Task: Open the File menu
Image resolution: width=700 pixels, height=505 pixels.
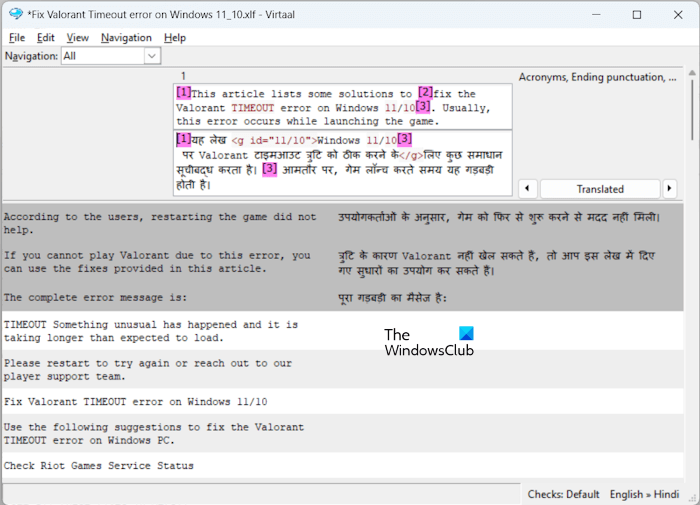Action: (17, 38)
